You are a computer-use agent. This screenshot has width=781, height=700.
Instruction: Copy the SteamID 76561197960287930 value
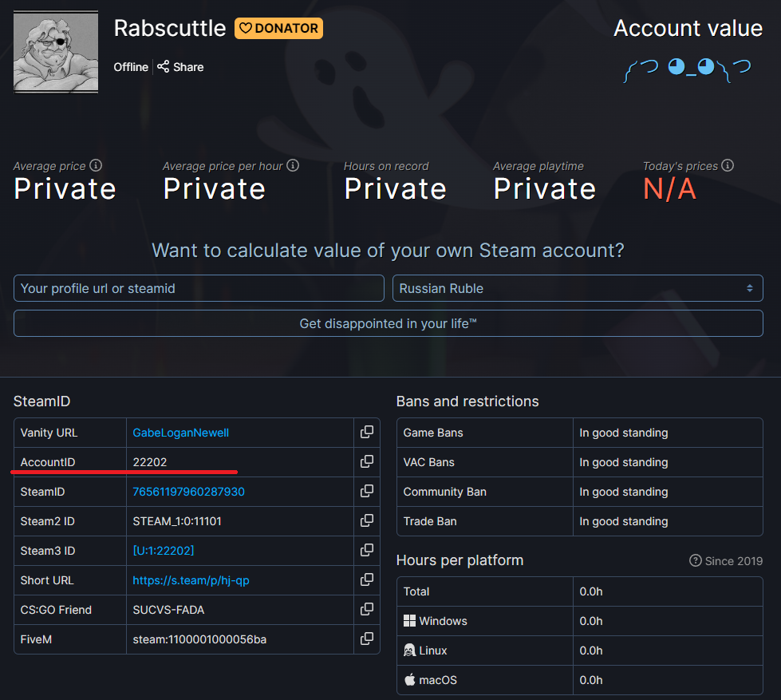pos(367,491)
